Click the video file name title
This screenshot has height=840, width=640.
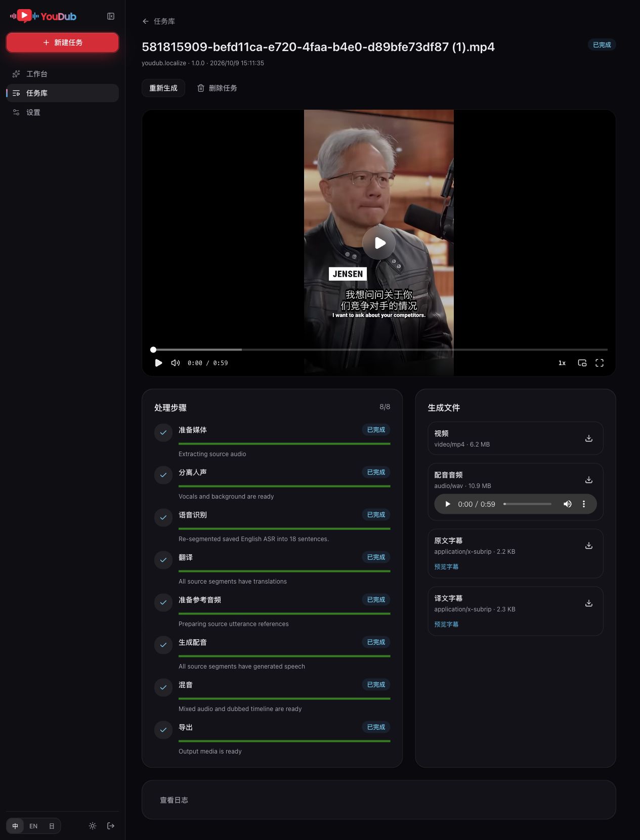coord(318,47)
